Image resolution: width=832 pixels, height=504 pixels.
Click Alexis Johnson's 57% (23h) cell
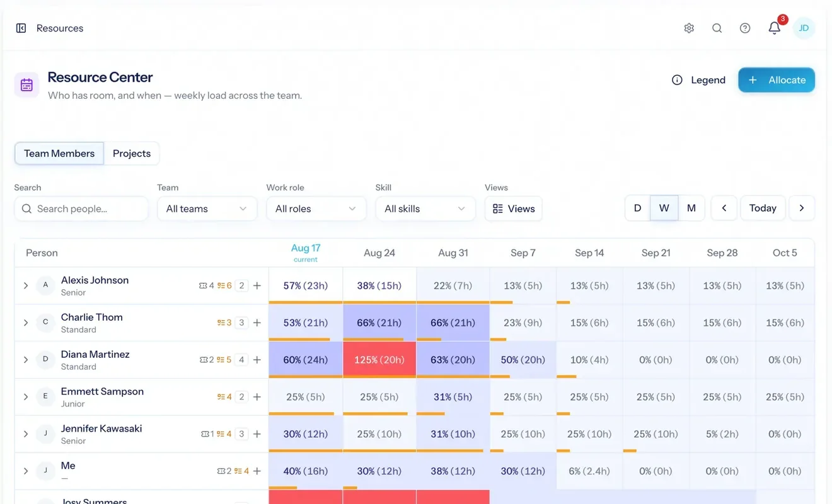point(306,286)
